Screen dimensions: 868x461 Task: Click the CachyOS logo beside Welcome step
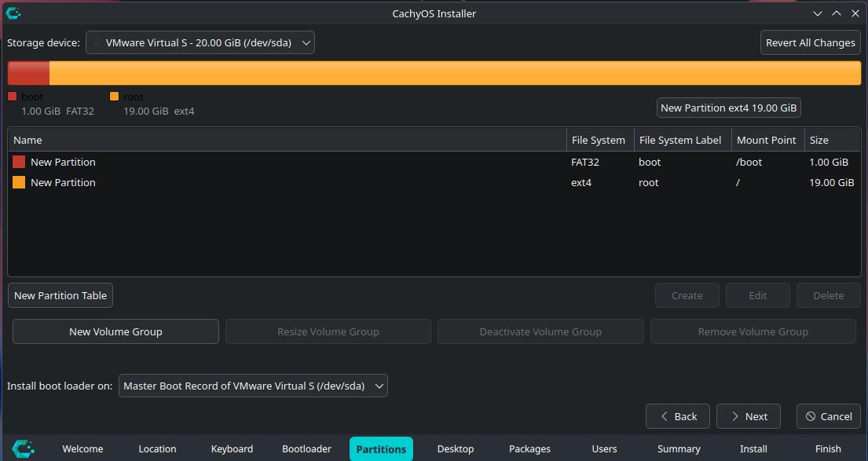24,448
